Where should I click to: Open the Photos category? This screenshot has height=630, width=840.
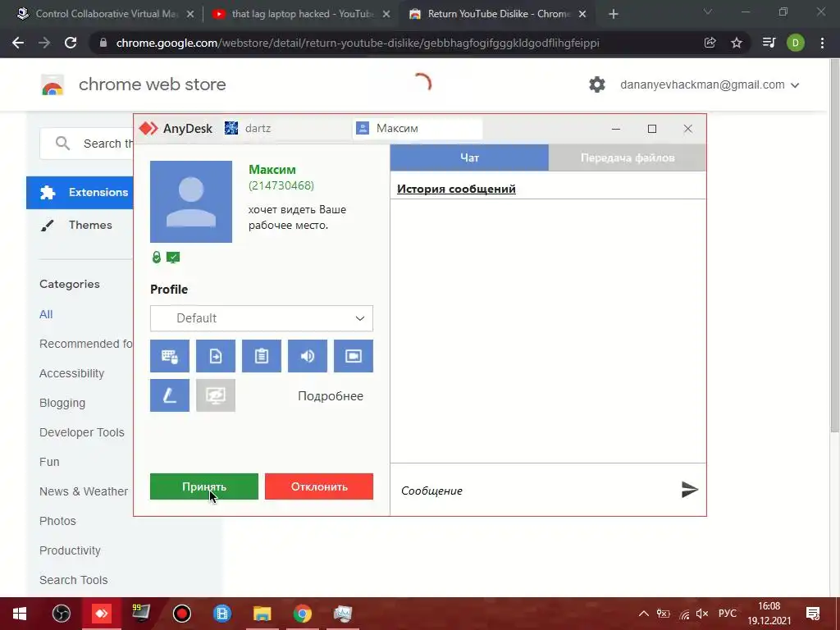coord(57,521)
